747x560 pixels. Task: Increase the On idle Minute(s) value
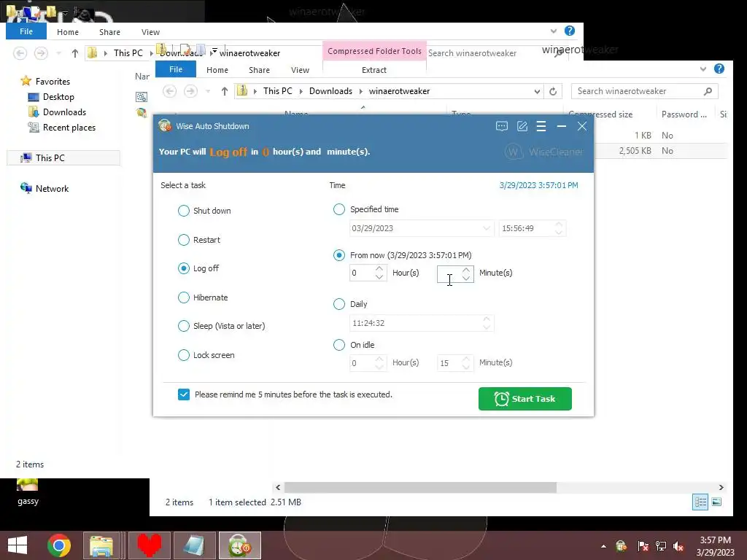(466, 359)
